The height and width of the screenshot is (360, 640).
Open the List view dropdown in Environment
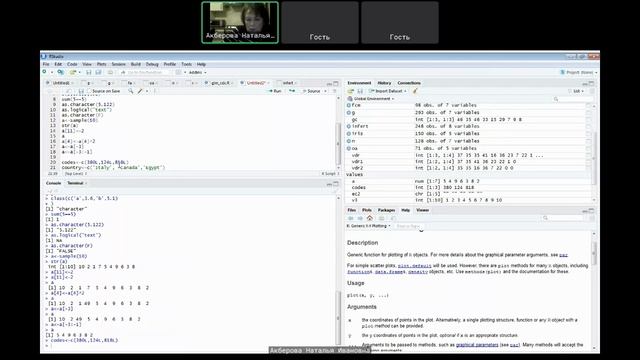pyautogui.click(x=576, y=91)
